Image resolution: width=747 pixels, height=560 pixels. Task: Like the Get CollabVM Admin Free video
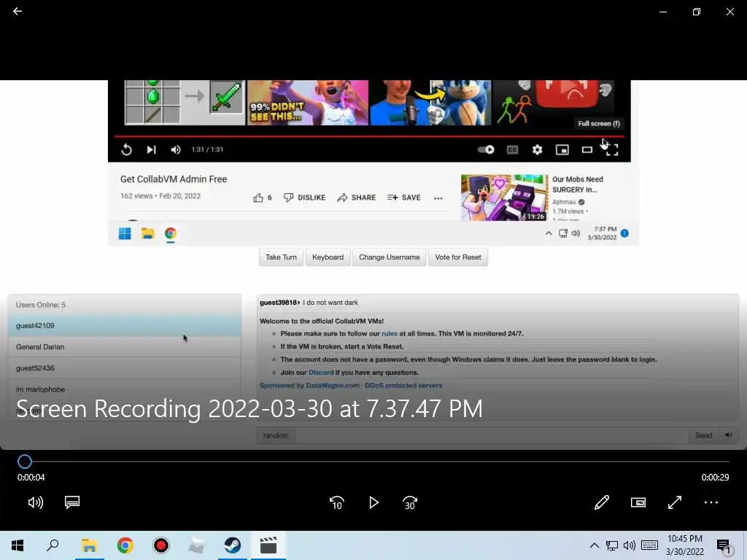262,198
